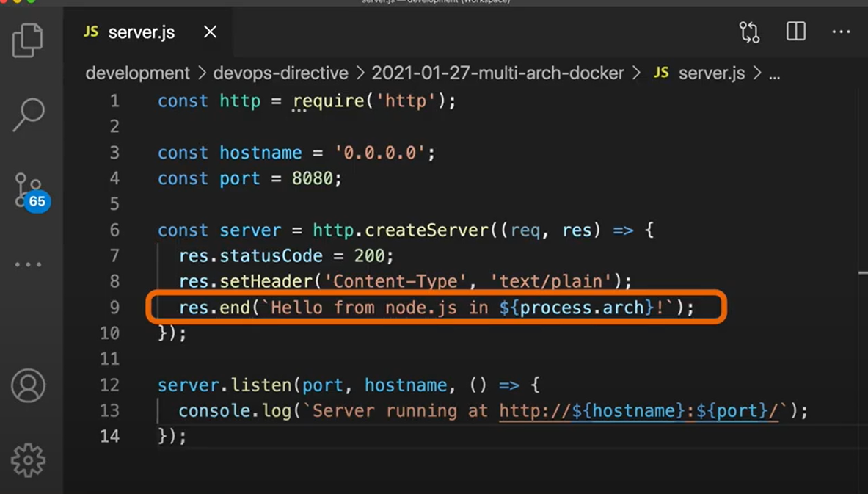Select the server.js editor tab
Image resolution: width=868 pixels, height=494 pixels.
click(141, 32)
